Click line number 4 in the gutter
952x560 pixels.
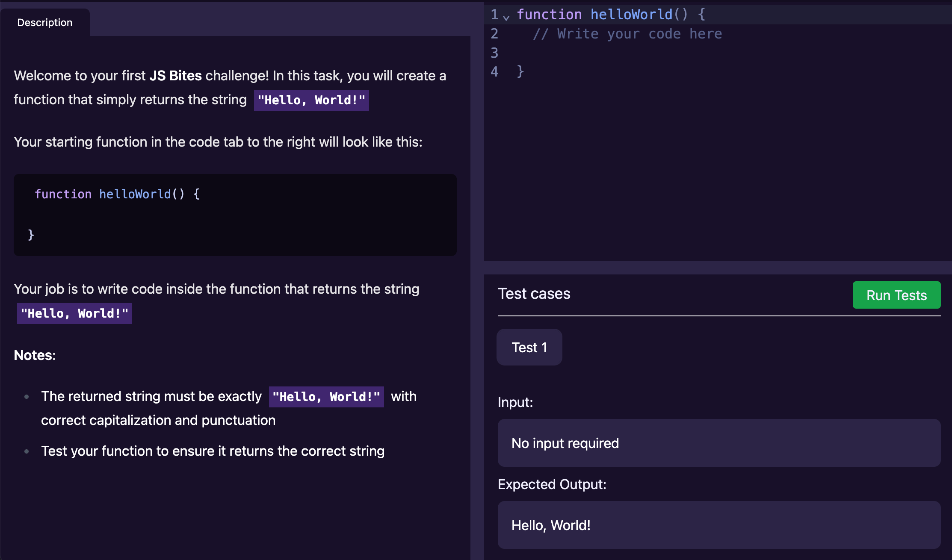click(x=494, y=71)
